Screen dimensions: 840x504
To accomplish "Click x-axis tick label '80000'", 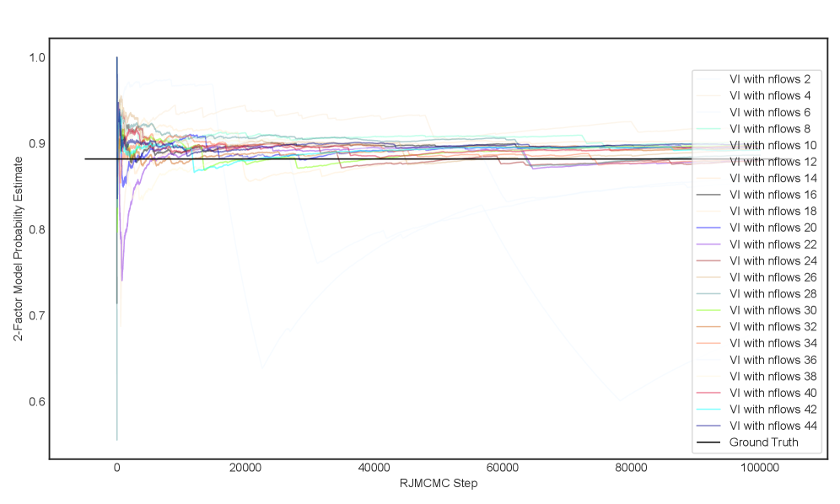I will click(631, 468).
